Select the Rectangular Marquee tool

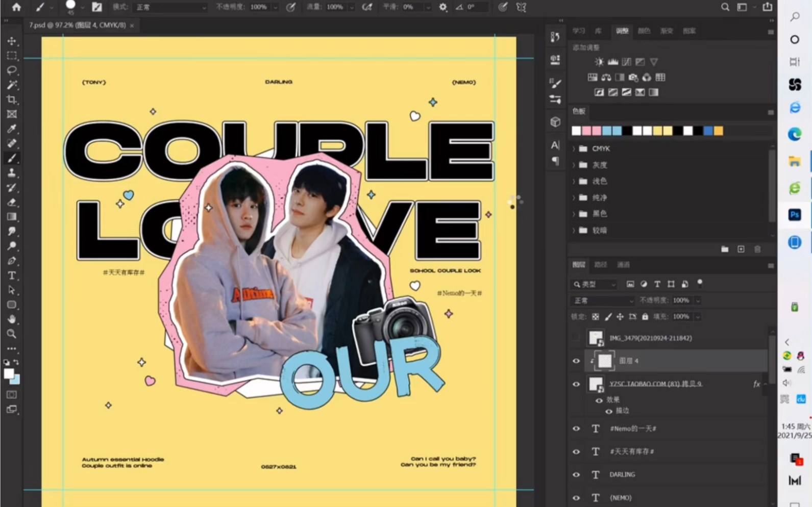coord(11,56)
